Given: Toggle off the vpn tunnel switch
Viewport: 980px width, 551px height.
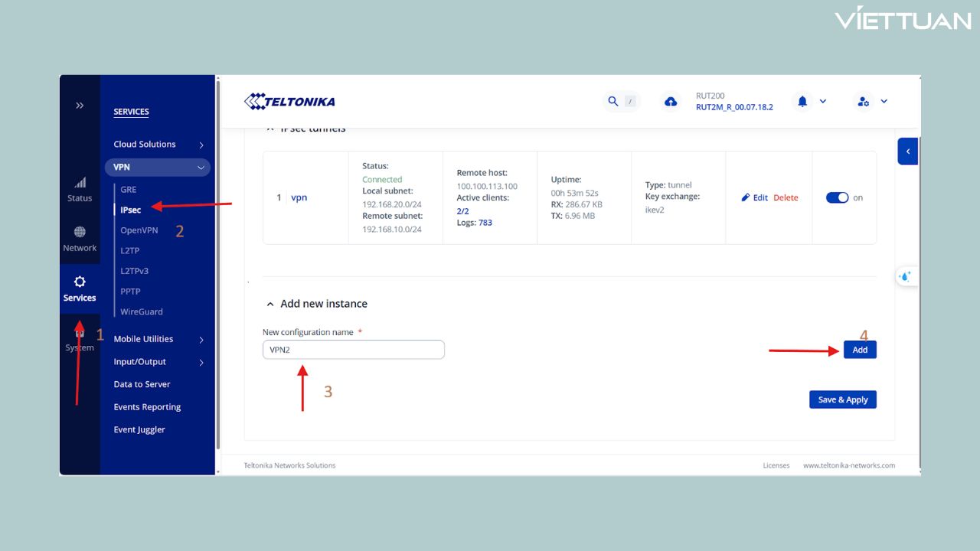Looking at the screenshot, I should 837,197.
